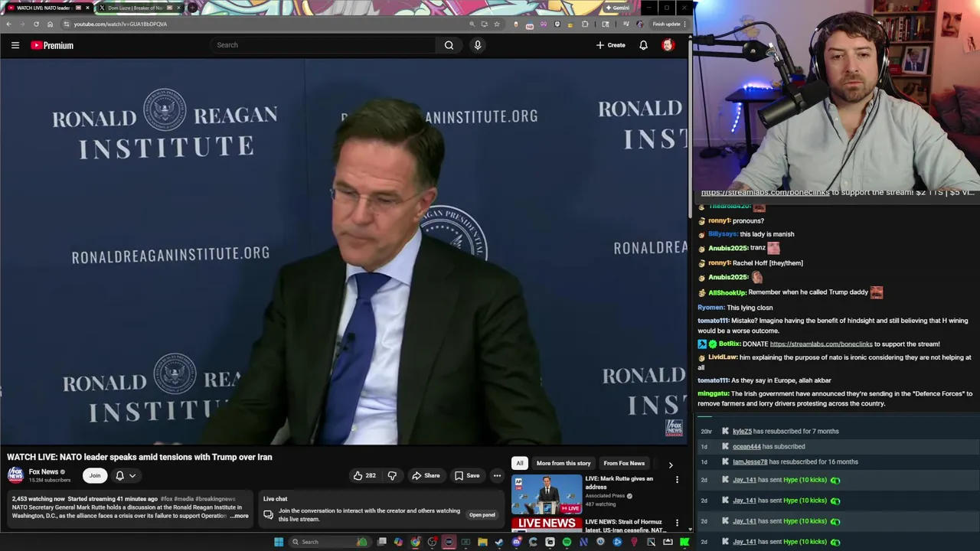
Task: Click kyleZ5 username in activity feed
Action: (742, 432)
